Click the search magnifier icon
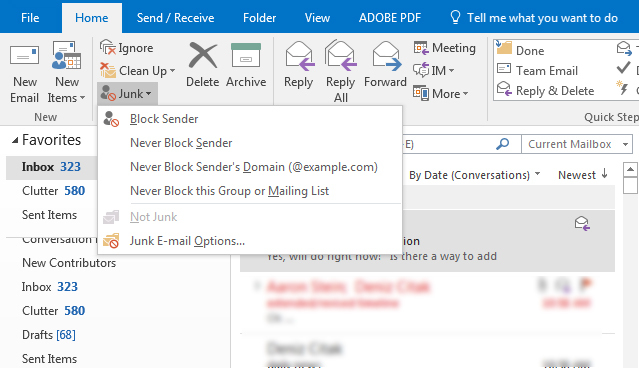This screenshot has height=368, width=639. pyautogui.click(x=503, y=144)
